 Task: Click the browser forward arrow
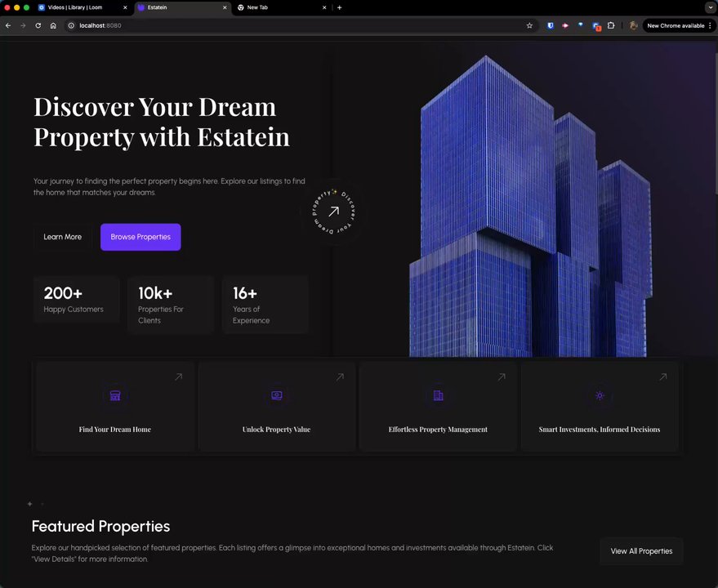click(24, 25)
